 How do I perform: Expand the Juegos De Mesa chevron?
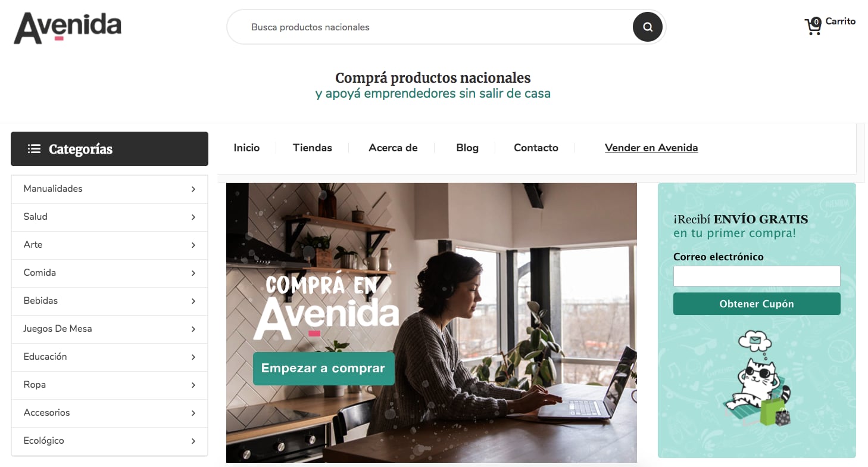coord(193,329)
